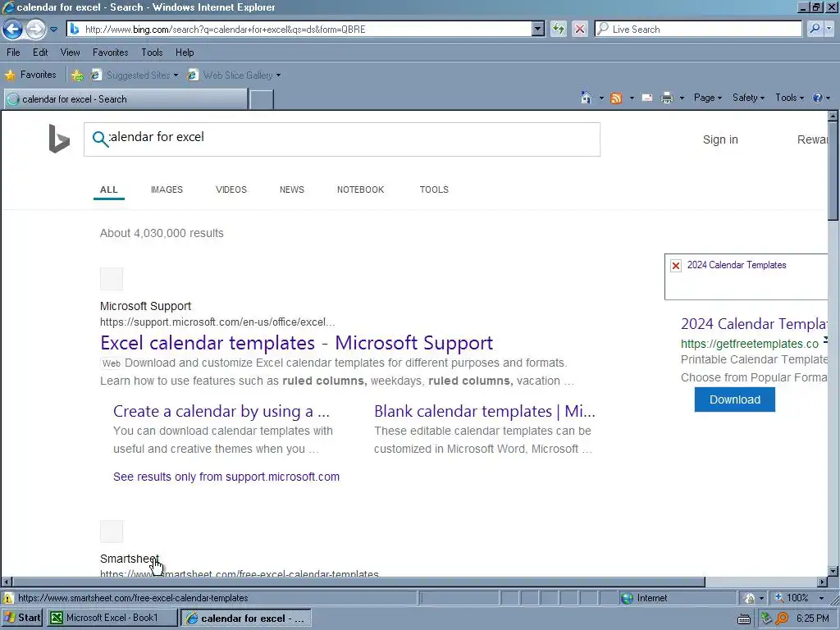Click the Internet zone globe icon
Screen dimensions: 840x630
coord(626,598)
